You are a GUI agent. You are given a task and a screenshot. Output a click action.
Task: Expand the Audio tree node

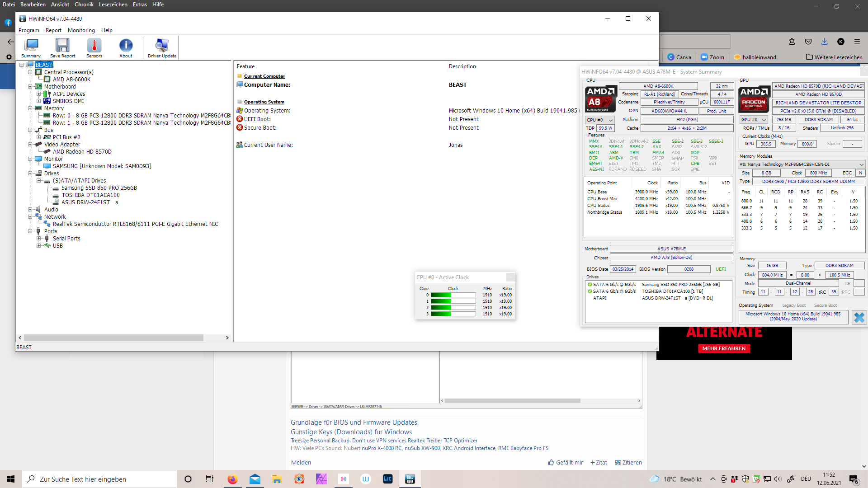(30, 210)
